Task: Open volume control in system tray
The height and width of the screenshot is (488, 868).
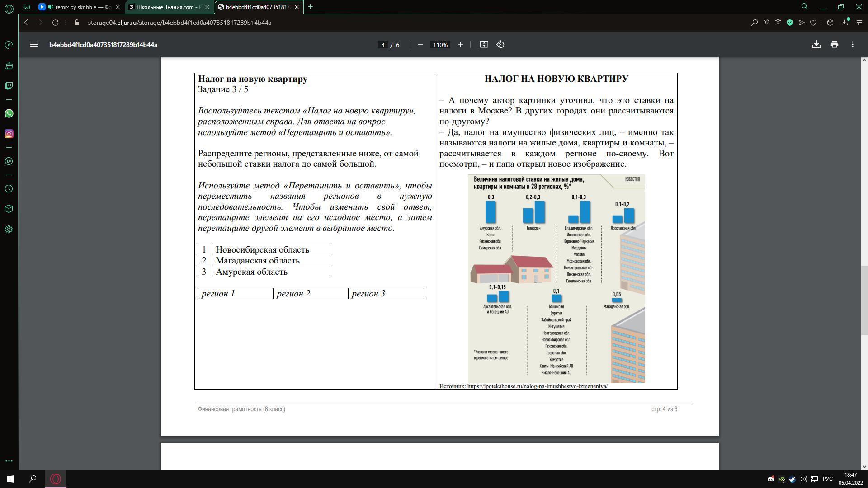Action: [803, 479]
